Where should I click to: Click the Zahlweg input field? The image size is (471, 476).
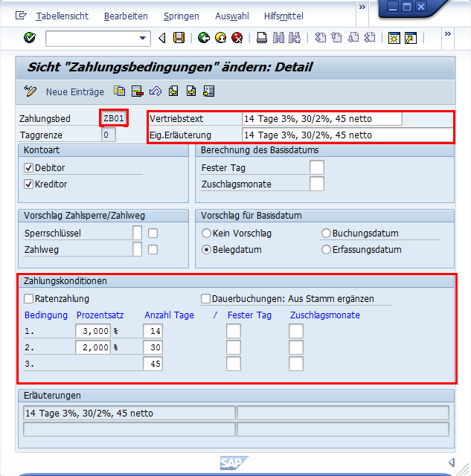click(137, 249)
